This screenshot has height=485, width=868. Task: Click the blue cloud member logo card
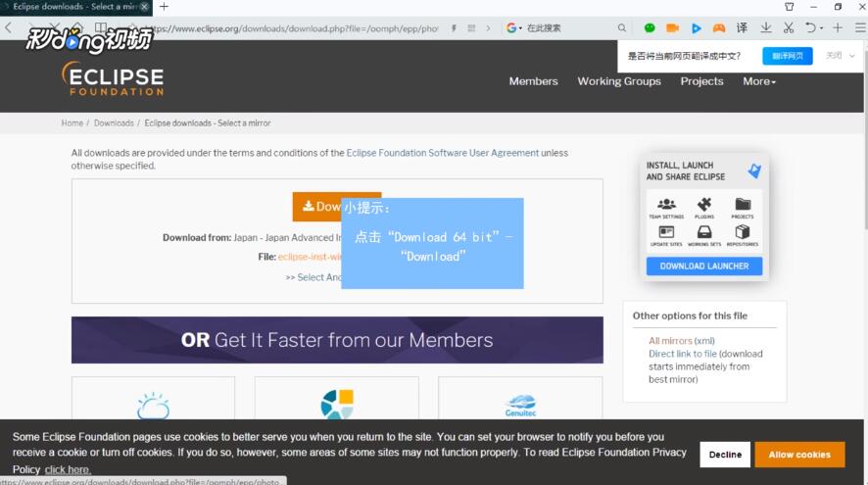pyautogui.click(x=154, y=399)
